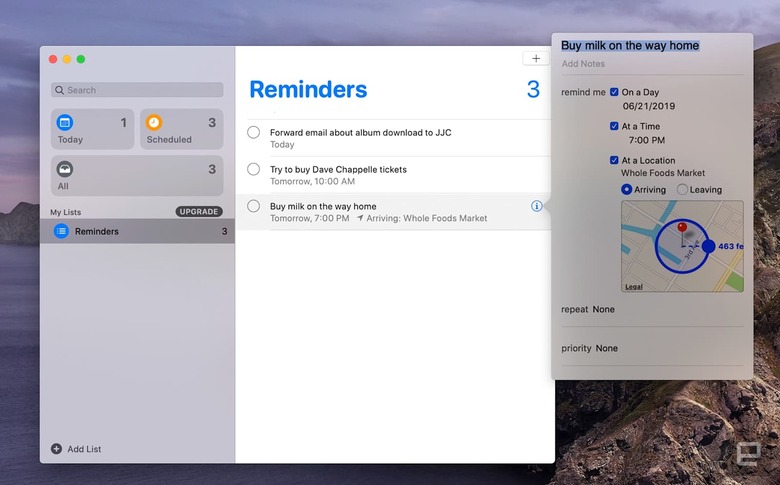Open the All smart list

(x=137, y=176)
